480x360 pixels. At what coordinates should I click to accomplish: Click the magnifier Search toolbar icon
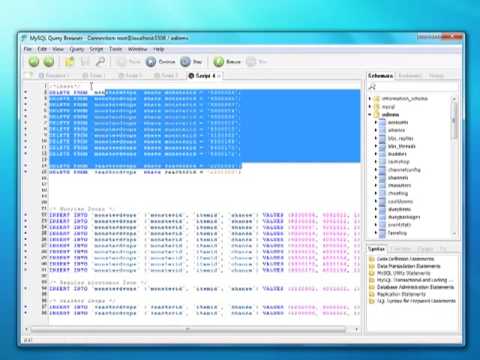pos(100,62)
